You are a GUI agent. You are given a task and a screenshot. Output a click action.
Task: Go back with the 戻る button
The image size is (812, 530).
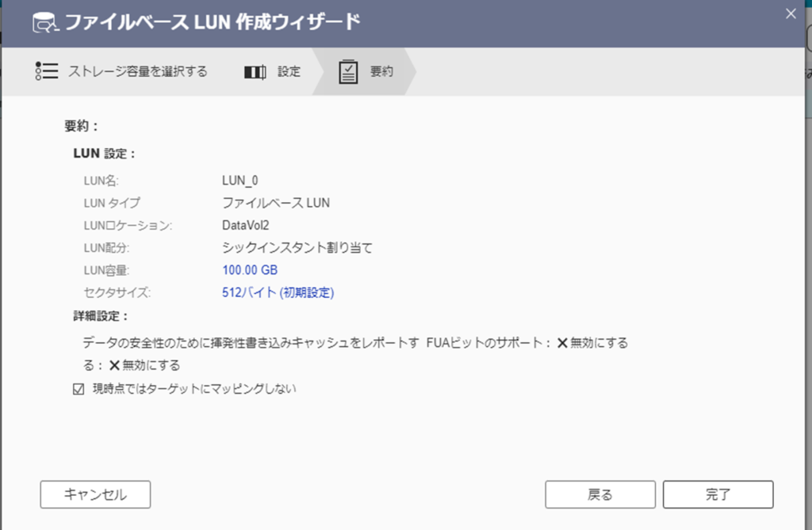[x=600, y=494]
